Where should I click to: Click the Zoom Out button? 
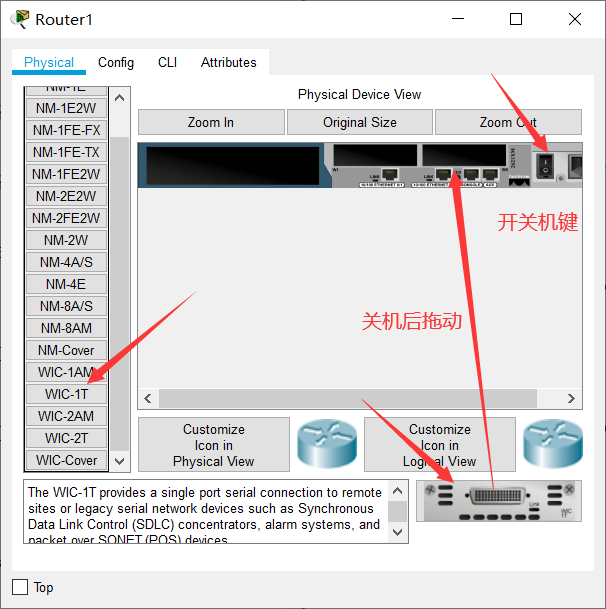tap(508, 122)
